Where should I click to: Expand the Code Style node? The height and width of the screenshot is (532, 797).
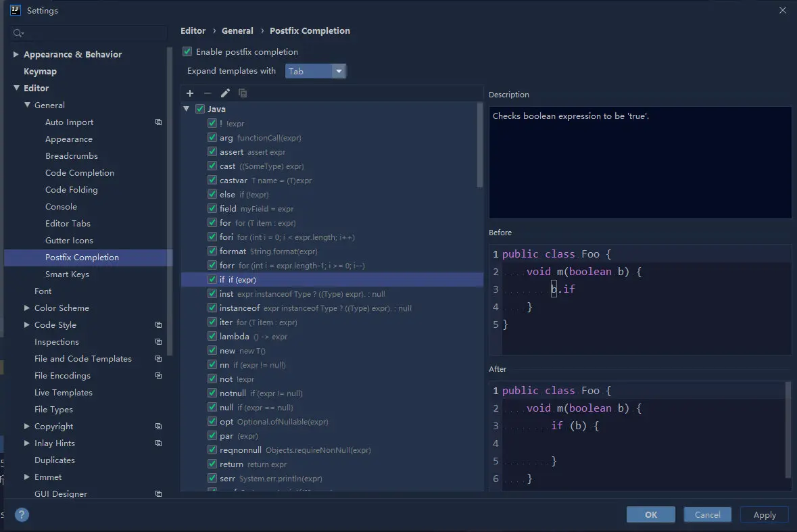tap(27, 324)
